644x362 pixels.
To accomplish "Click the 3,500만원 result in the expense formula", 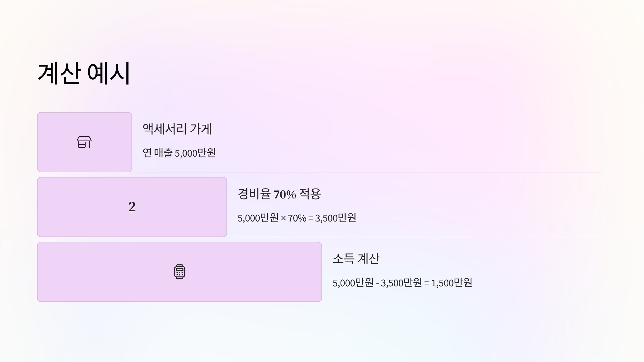I will point(335,218).
